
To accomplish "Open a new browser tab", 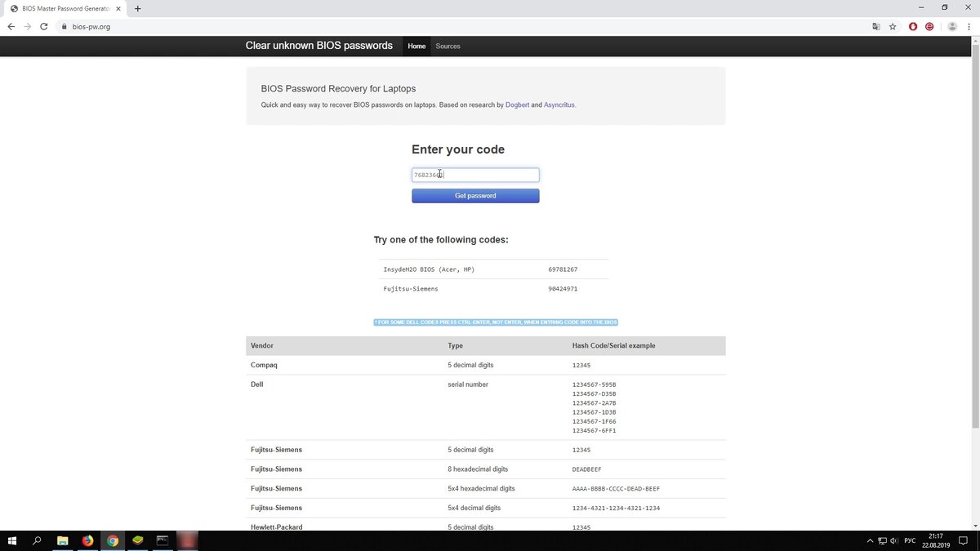I will coord(137,8).
